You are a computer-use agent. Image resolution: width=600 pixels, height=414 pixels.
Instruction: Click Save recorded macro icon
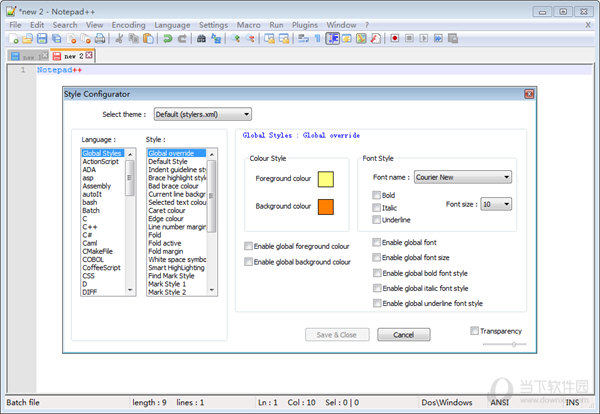453,39
